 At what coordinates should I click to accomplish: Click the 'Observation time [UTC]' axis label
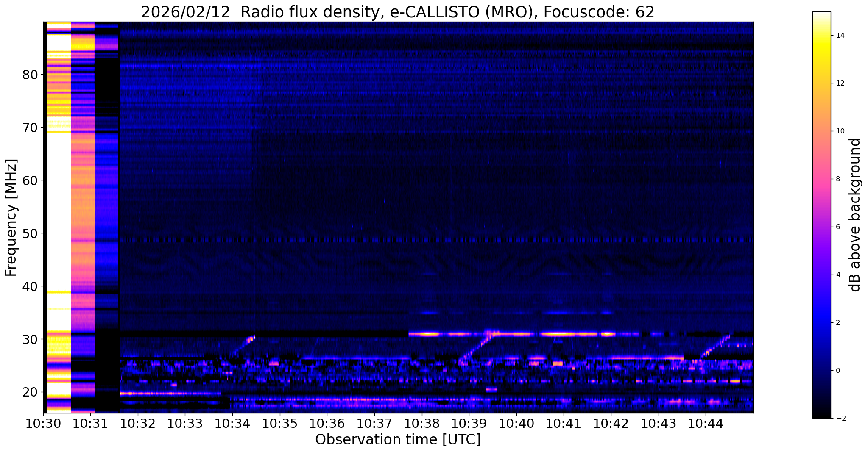pos(398,440)
